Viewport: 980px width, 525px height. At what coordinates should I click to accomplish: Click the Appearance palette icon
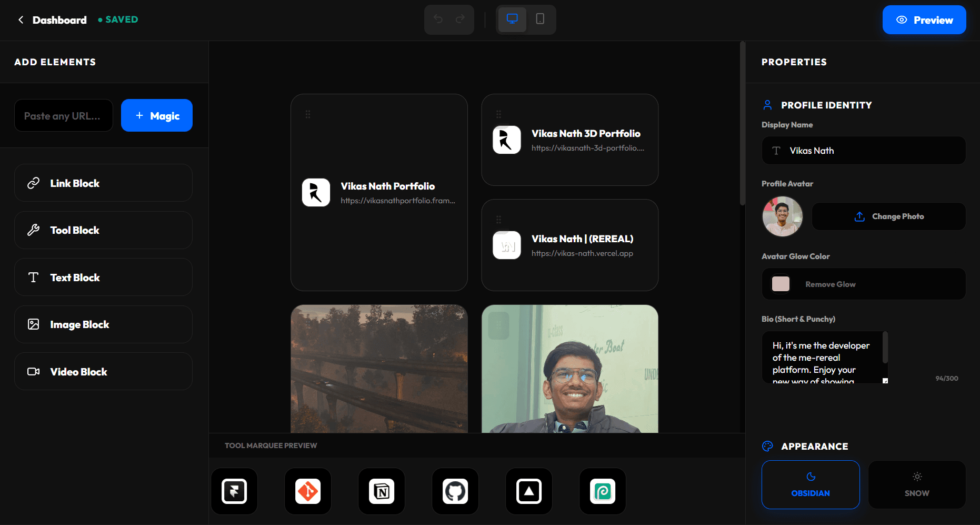[767, 446]
